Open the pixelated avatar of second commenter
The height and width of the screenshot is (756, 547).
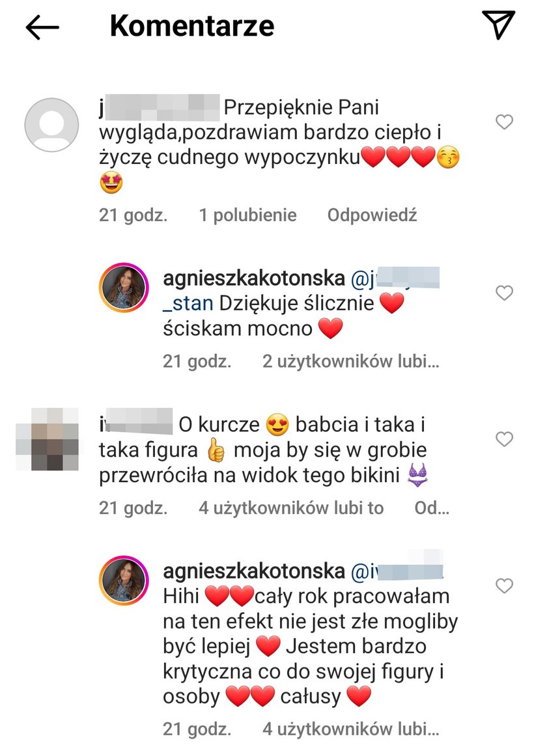point(48,439)
